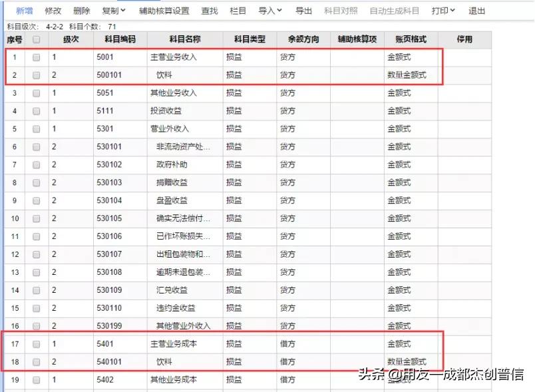The height and width of the screenshot is (392, 535).
Task: Click 查找 to search subjects
Action: tap(210, 10)
